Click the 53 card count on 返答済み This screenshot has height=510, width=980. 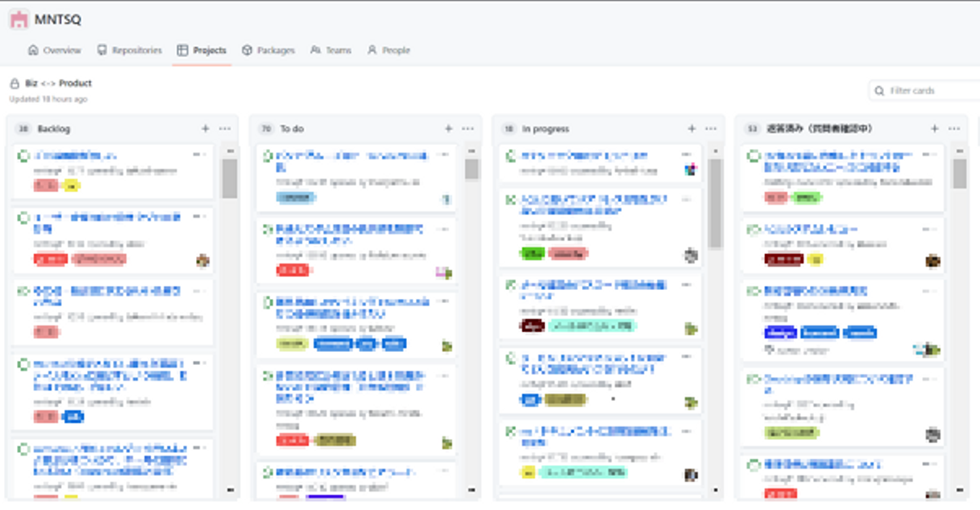pos(752,129)
